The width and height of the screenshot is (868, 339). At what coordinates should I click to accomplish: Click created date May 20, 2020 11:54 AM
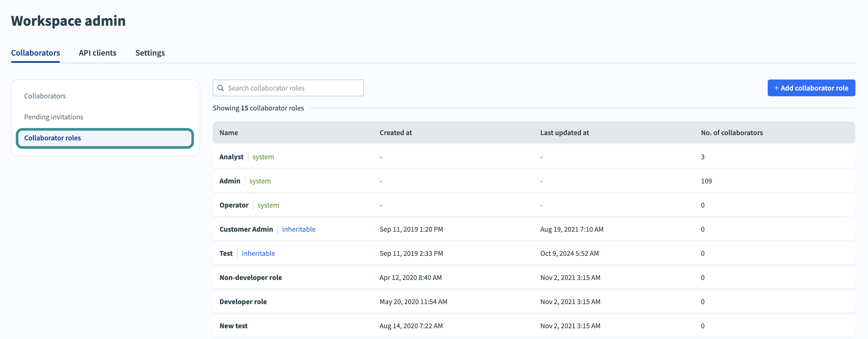(x=413, y=302)
